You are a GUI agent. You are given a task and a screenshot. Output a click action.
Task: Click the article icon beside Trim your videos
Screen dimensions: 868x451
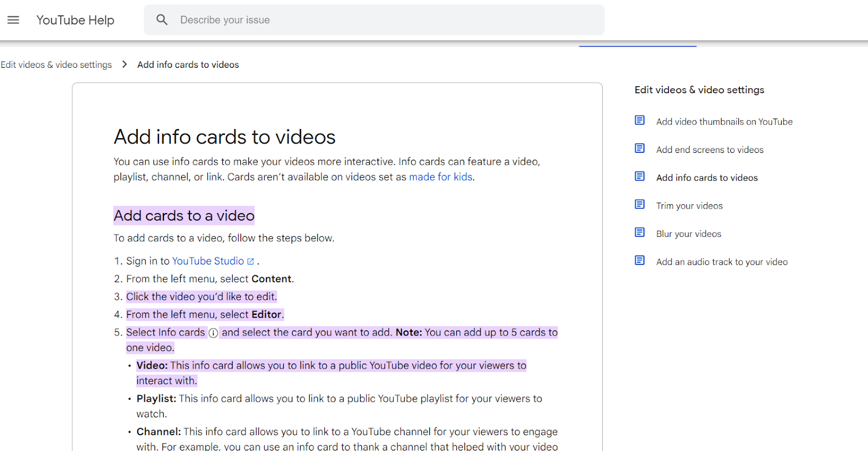point(640,204)
